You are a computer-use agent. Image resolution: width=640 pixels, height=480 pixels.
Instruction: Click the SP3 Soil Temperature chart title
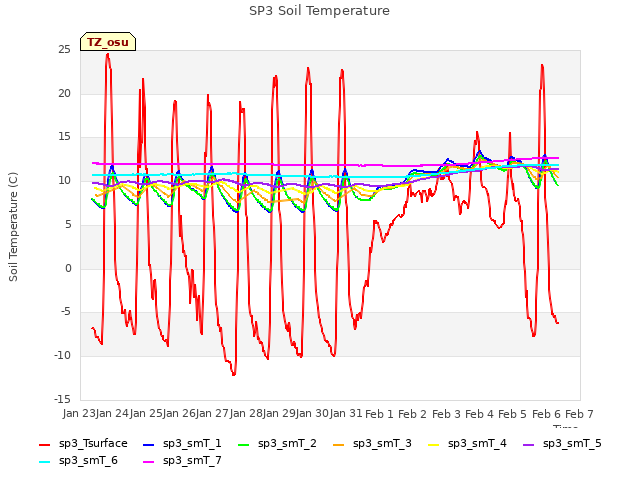319,11
